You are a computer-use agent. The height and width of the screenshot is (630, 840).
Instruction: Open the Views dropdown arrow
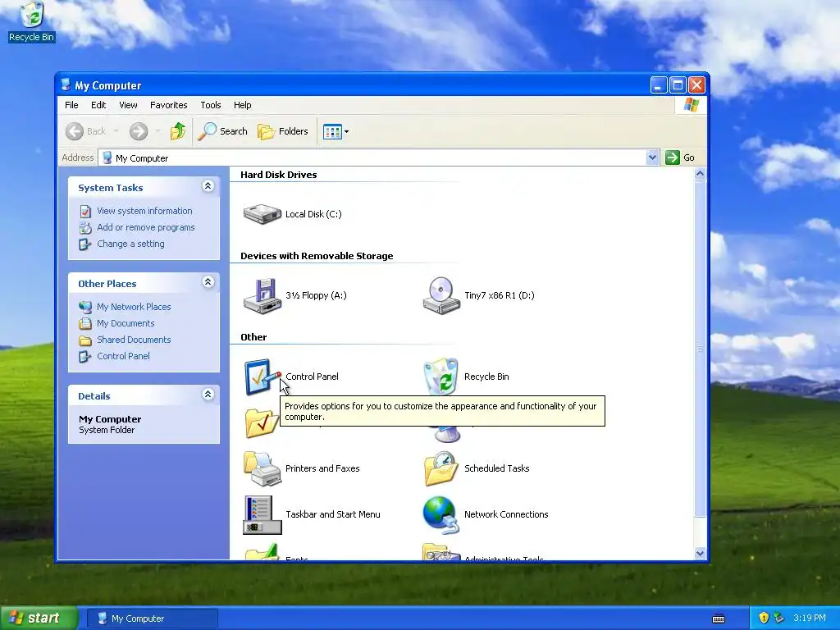click(x=347, y=131)
